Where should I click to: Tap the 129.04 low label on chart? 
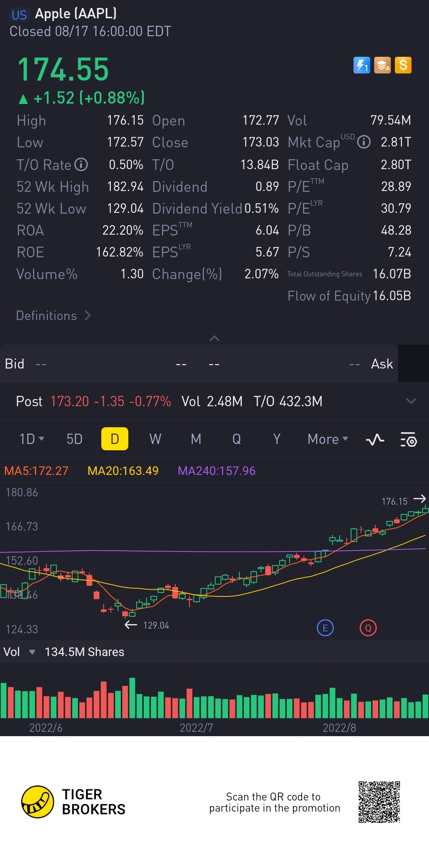pos(156,625)
